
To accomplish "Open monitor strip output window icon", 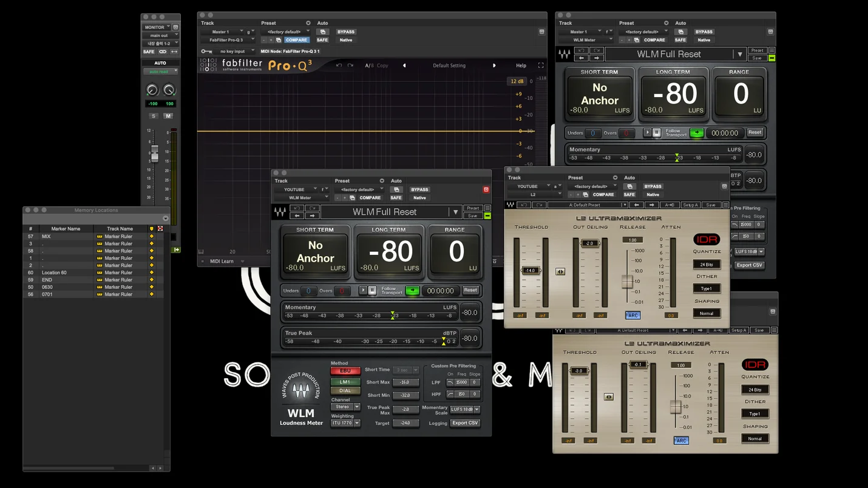I will tap(175, 27).
